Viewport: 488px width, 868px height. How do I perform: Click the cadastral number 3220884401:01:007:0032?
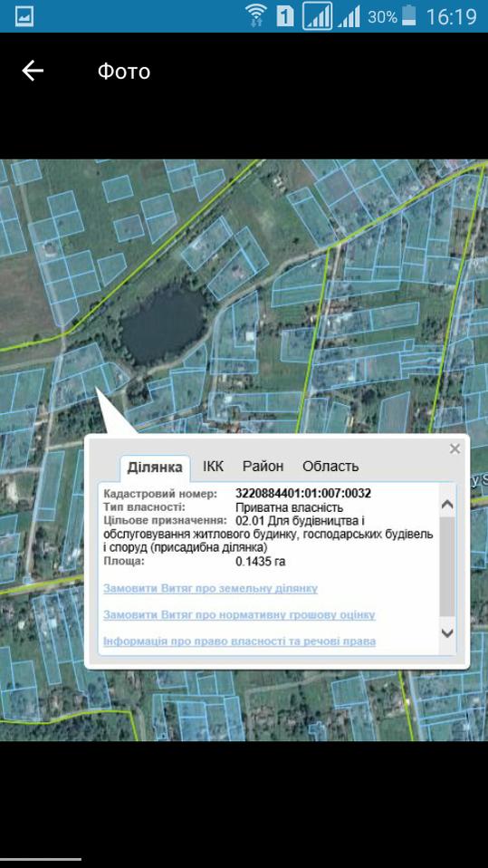pos(303,493)
